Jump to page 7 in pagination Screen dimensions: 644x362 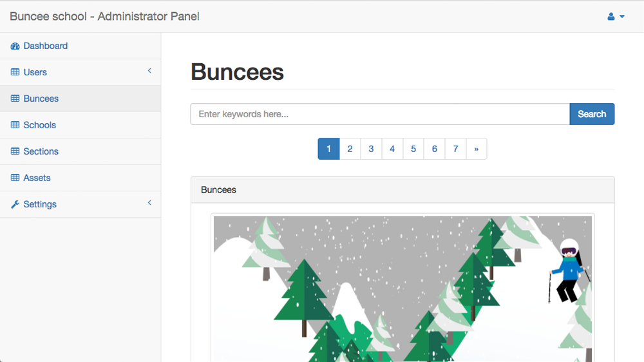click(455, 149)
